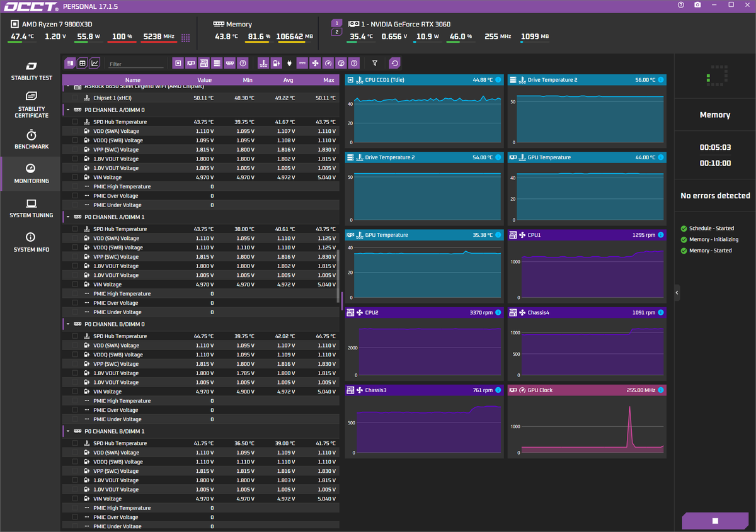Collapse the P0 CHANNEL A/DIMM 1 group

[x=68, y=217]
